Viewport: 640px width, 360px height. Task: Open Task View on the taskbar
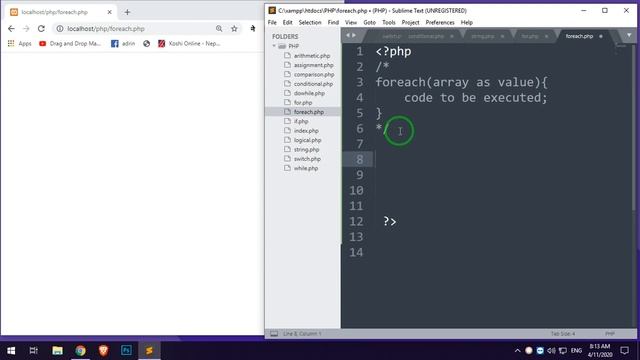click(x=34, y=351)
